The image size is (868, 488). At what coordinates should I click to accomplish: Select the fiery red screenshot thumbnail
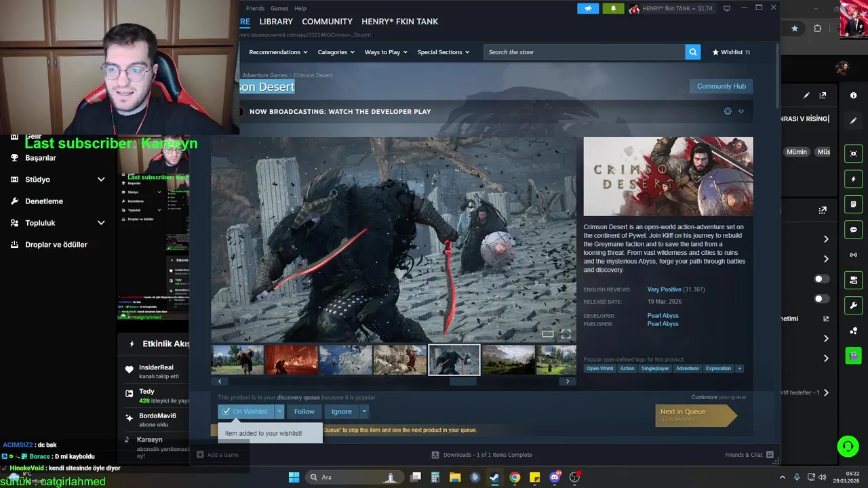[292, 360]
